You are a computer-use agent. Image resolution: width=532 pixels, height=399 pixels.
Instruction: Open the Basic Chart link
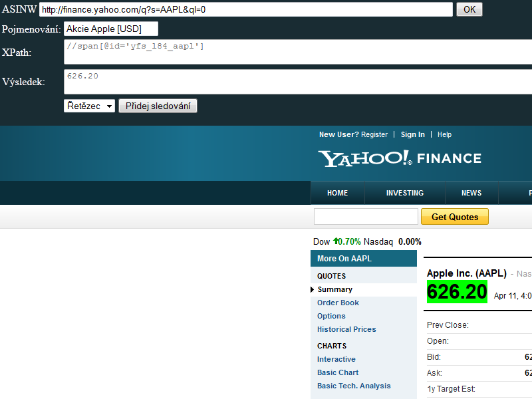(x=338, y=372)
